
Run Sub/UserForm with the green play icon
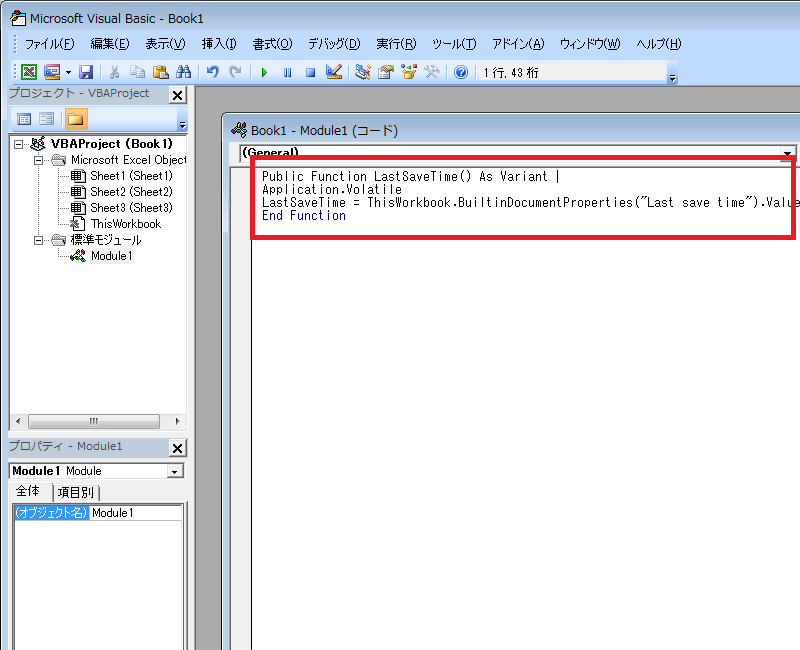(x=264, y=72)
